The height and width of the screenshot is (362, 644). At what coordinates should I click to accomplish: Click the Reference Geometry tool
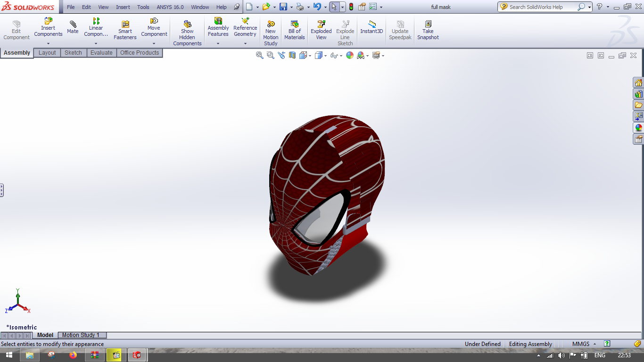tap(245, 27)
